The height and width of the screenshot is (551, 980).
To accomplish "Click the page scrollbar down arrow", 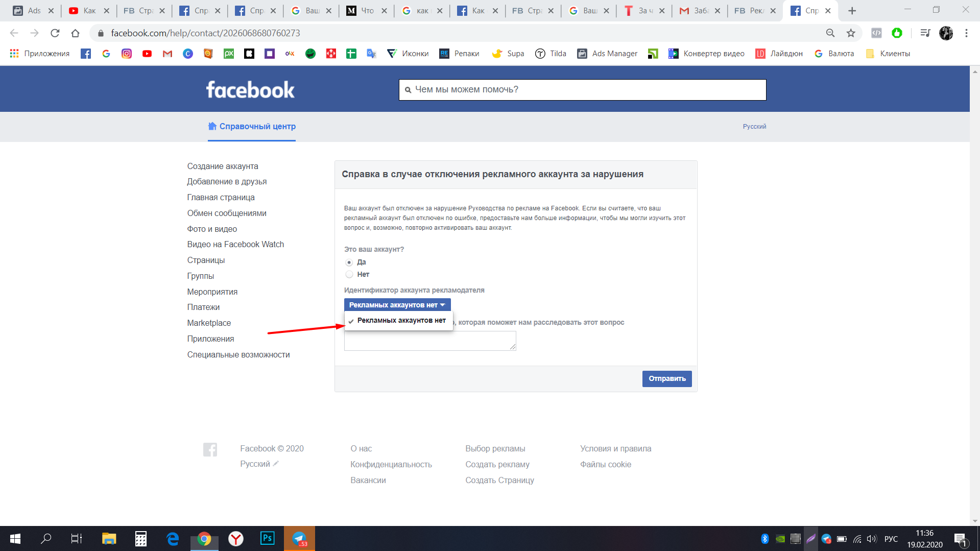I will [975, 521].
